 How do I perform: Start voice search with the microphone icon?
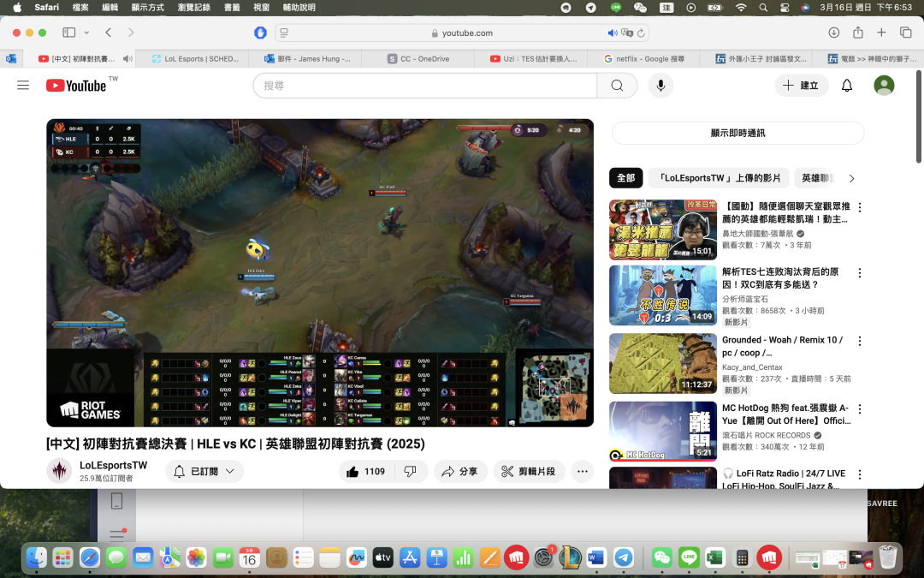[660, 86]
